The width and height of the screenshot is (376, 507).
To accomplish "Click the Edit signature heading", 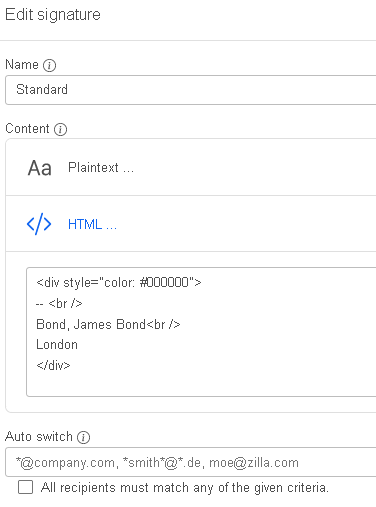I will click(53, 15).
